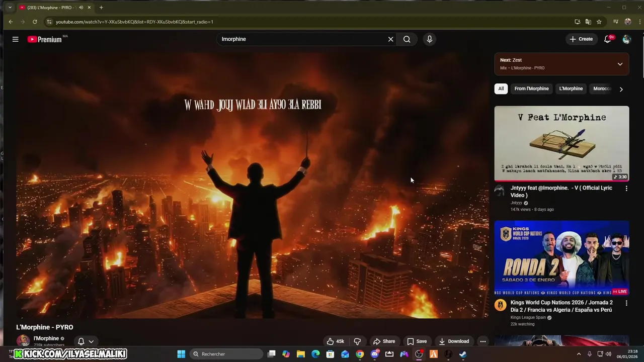Open the YouTube account avatar menu
Viewport: 644px width, 362px height.
pos(626,39)
